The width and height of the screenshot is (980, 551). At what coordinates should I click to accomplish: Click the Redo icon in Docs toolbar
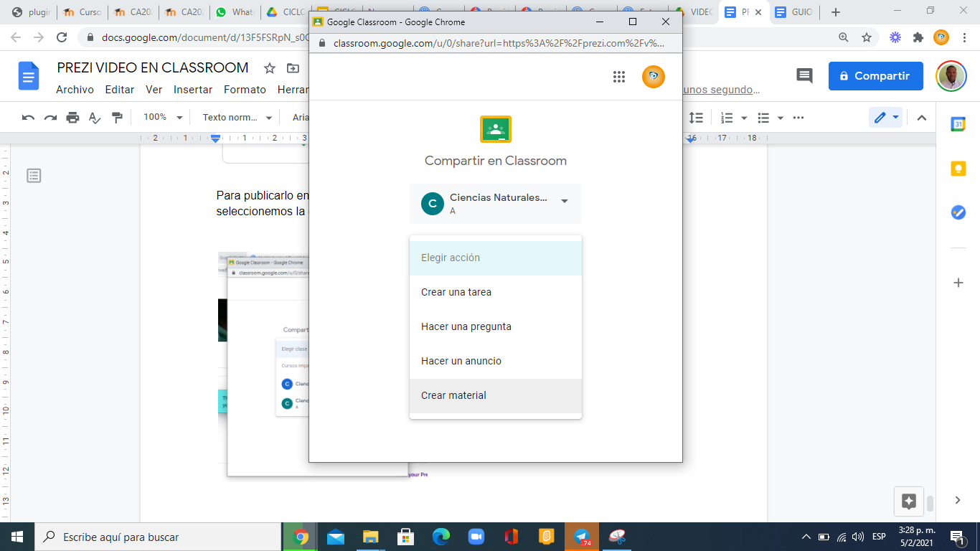(x=50, y=118)
